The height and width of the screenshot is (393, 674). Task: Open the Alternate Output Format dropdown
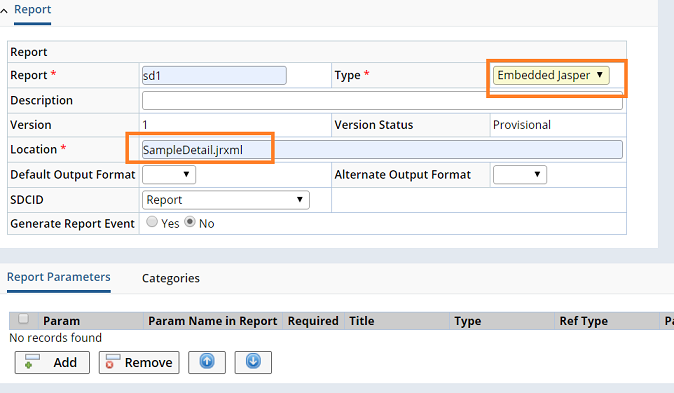tap(519, 175)
